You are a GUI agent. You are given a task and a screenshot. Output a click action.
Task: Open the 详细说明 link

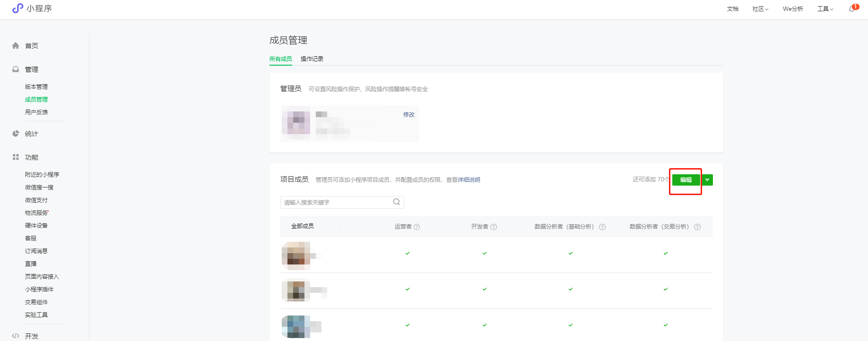pyautogui.click(x=469, y=180)
